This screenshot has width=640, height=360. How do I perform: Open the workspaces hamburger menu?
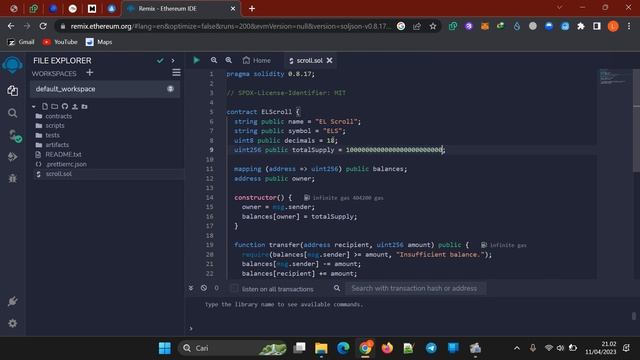[176, 73]
